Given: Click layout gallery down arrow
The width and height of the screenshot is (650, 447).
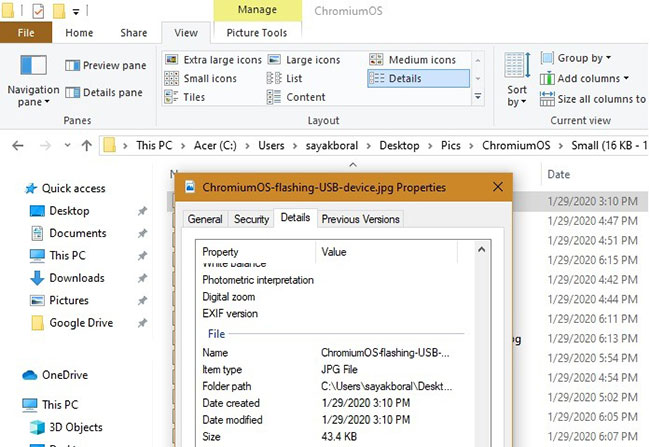Looking at the screenshot, I should coord(478,78).
